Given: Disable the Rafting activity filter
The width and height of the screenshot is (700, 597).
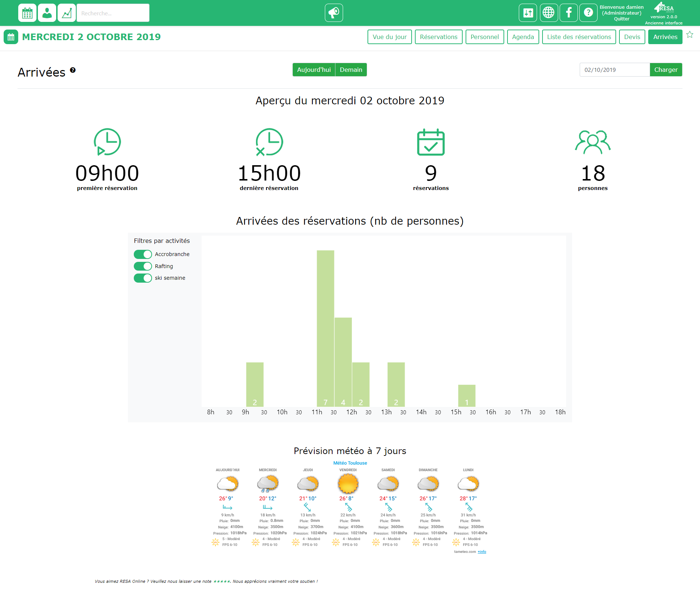Looking at the screenshot, I should coord(143,266).
